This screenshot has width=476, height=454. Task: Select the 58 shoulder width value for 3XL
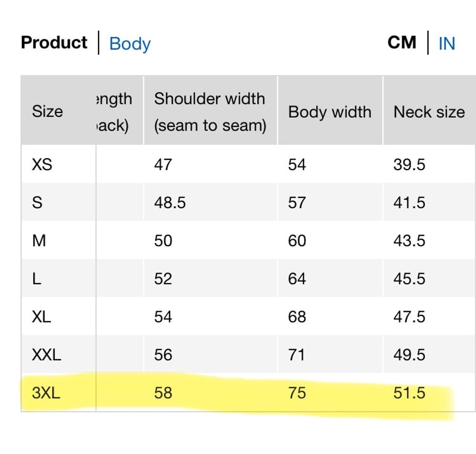[x=164, y=393]
